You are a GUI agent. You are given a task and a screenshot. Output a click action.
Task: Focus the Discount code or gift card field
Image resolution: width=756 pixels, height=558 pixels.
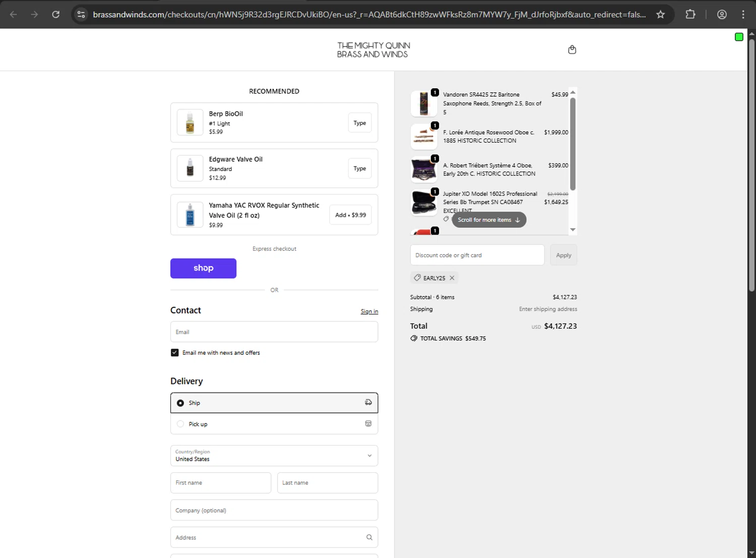click(x=477, y=255)
